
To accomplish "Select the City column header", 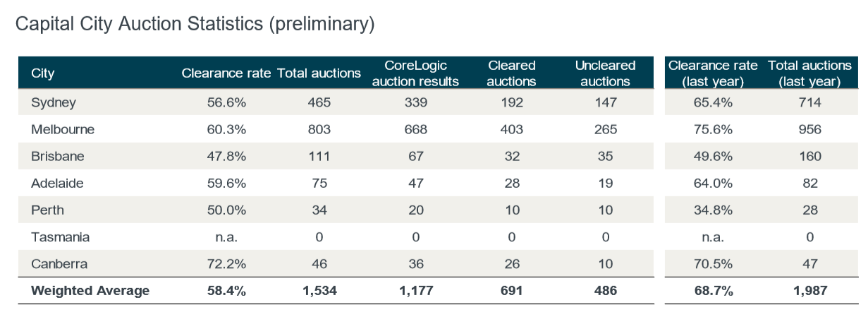I will (42, 73).
